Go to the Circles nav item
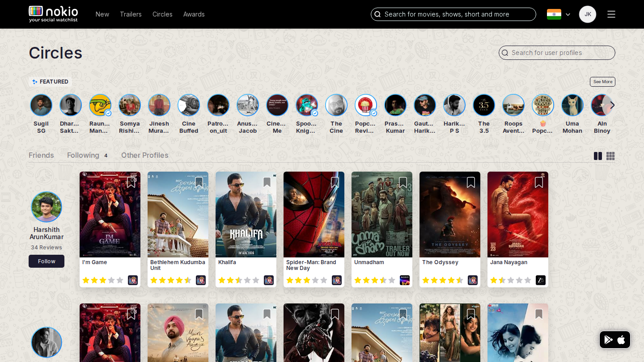The height and width of the screenshot is (362, 644). tap(162, 14)
